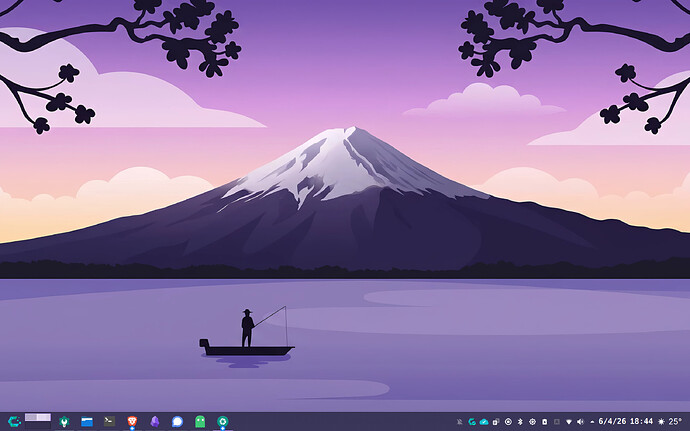Open Brave browser from the taskbar
The width and height of the screenshot is (690, 431).
tap(132, 422)
